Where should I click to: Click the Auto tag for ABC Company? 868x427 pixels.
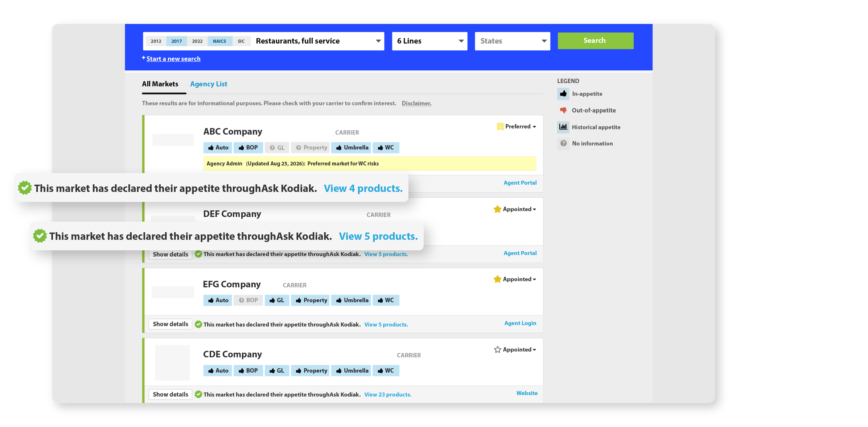coord(218,148)
